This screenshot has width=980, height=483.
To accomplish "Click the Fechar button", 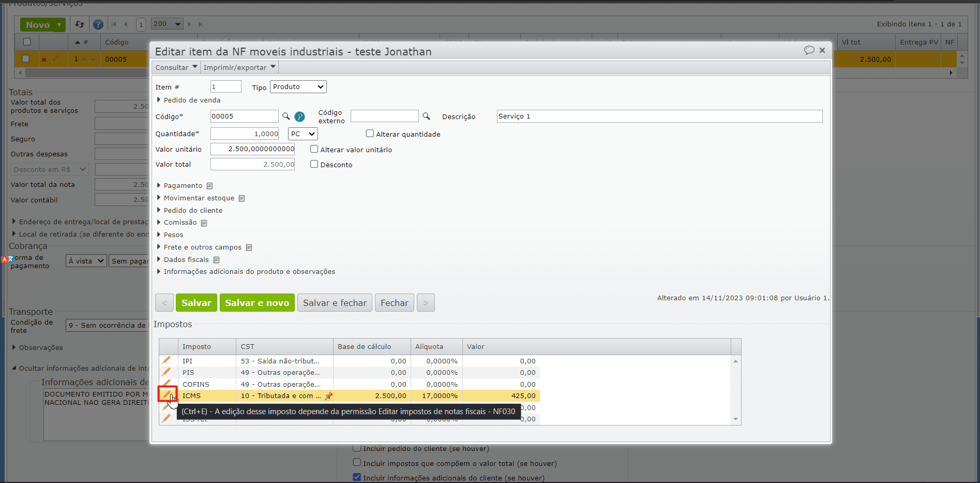I will [395, 303].
